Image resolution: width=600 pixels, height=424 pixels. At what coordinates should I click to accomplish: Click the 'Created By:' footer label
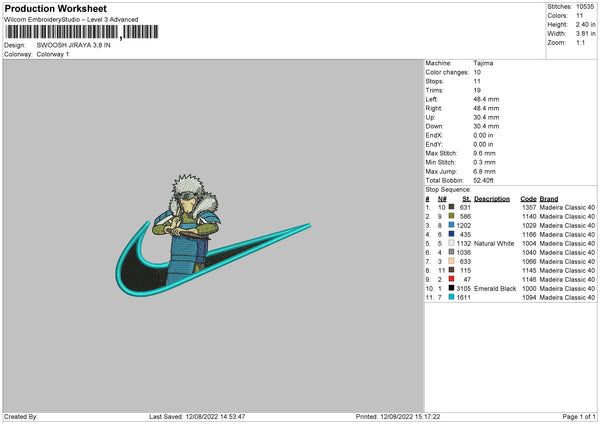(x=21, y=416)
